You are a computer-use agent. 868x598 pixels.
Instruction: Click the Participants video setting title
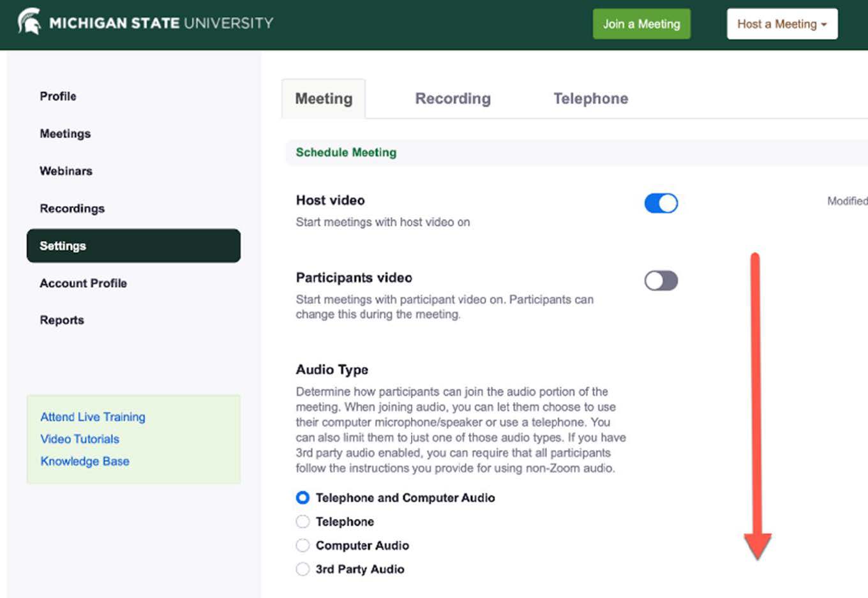click(354, 278)
